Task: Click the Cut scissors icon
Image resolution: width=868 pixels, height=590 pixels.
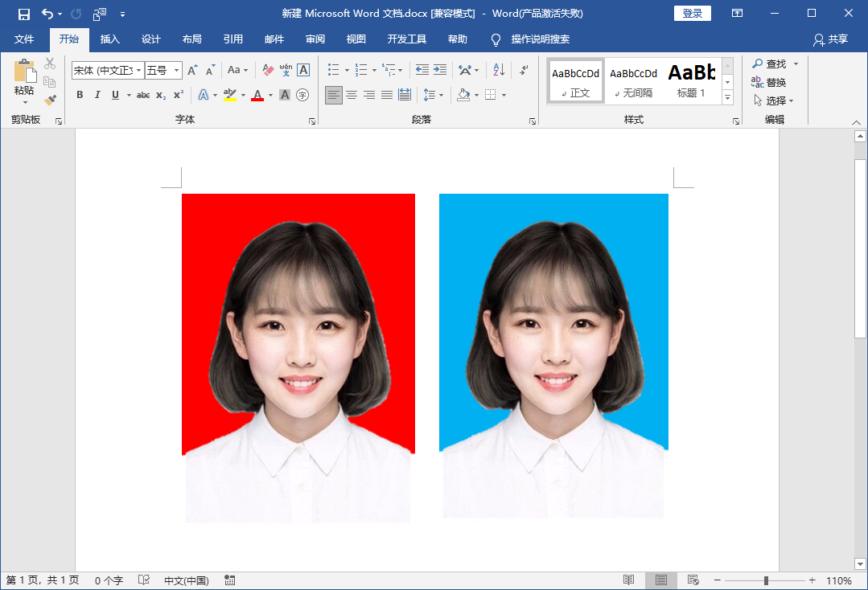Action: pos(50,64)
